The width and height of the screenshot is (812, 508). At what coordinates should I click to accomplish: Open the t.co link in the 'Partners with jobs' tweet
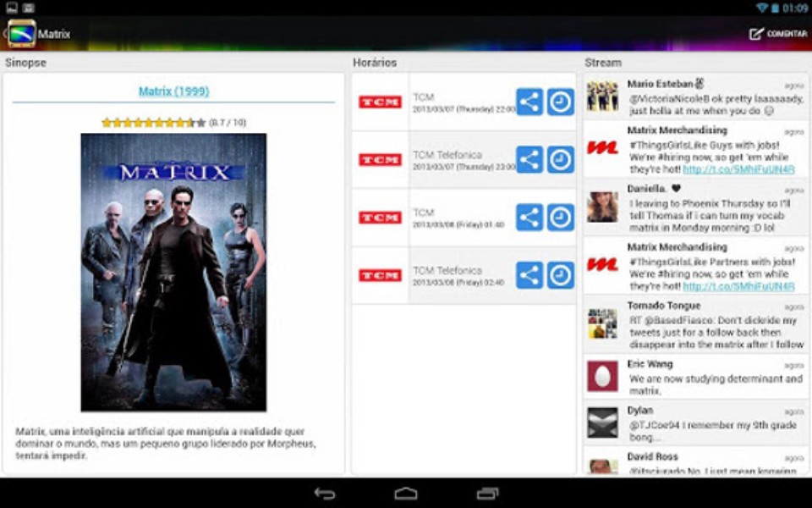[x=738, y=286]
